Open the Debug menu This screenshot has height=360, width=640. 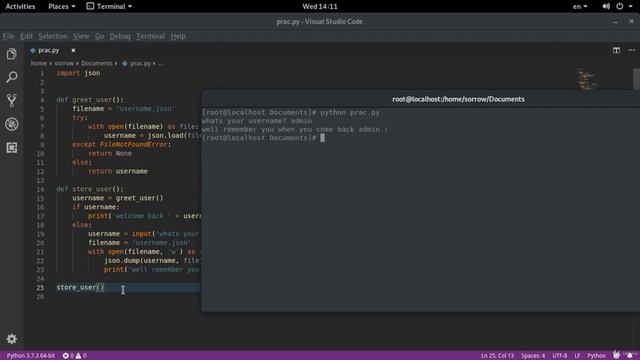120,36
